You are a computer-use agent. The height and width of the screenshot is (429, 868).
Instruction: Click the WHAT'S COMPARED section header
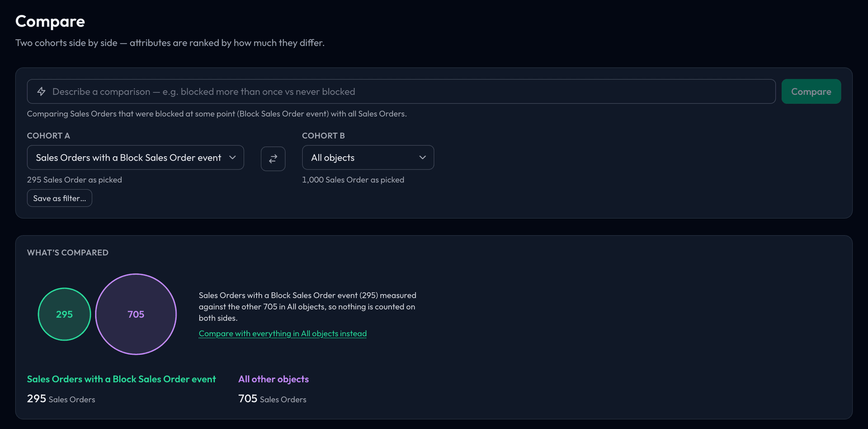click(68, 253)
